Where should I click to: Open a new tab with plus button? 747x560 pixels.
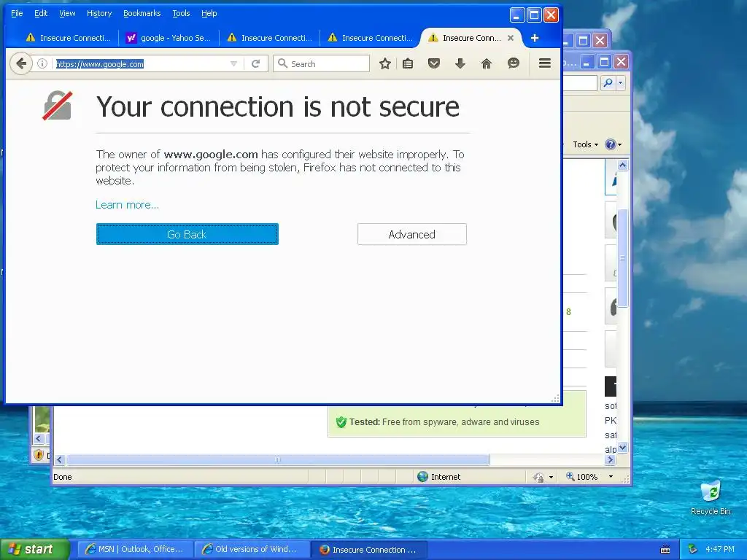pyautogui.click(x=535, y=38)
